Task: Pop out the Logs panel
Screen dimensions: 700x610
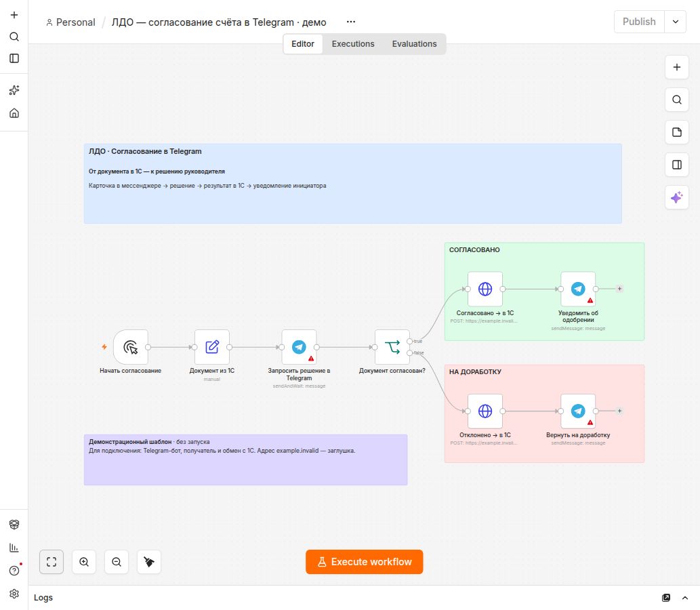Action: [666, 598]
